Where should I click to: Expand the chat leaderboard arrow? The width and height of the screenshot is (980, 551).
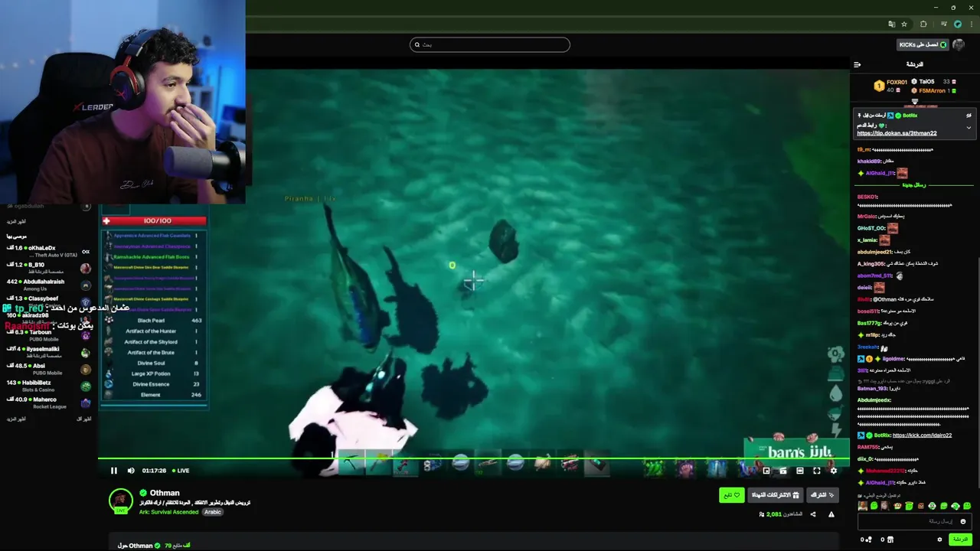(x=915, y=101)
